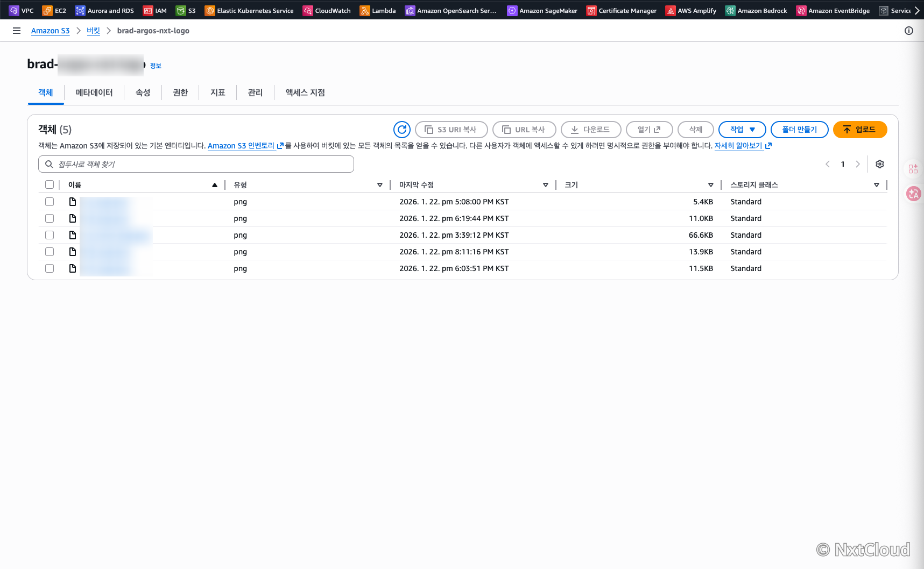Open the Aurora and RDS shortcut icon

click(x=80, y=11)
